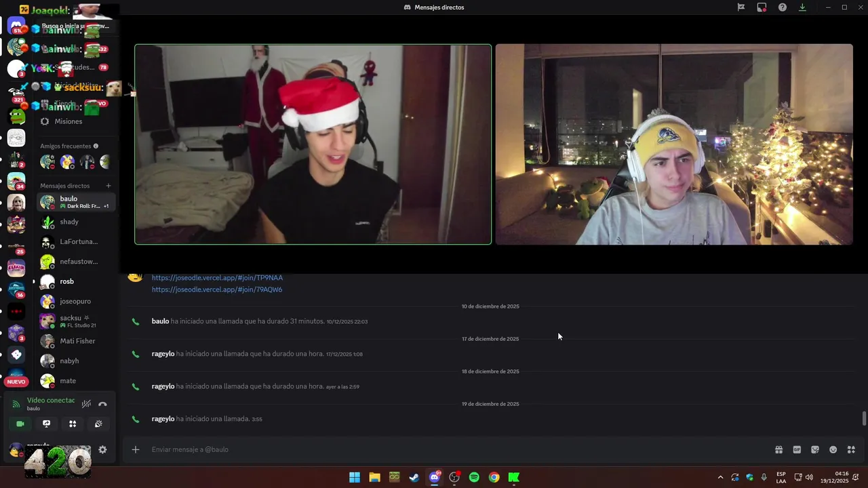This screenshot has height=488, width=868.
Task: Select the left webcam video tile
Action: (x=313, y=144)
